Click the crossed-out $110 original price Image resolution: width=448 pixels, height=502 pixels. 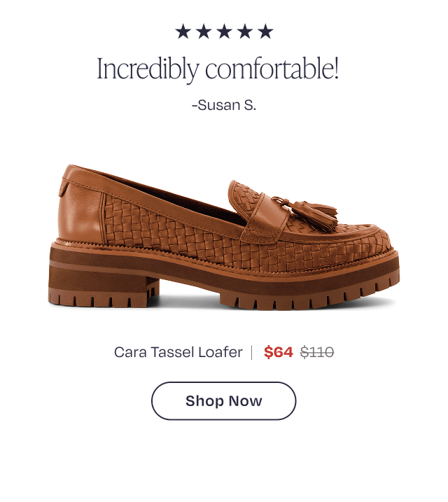coord(317,352)
